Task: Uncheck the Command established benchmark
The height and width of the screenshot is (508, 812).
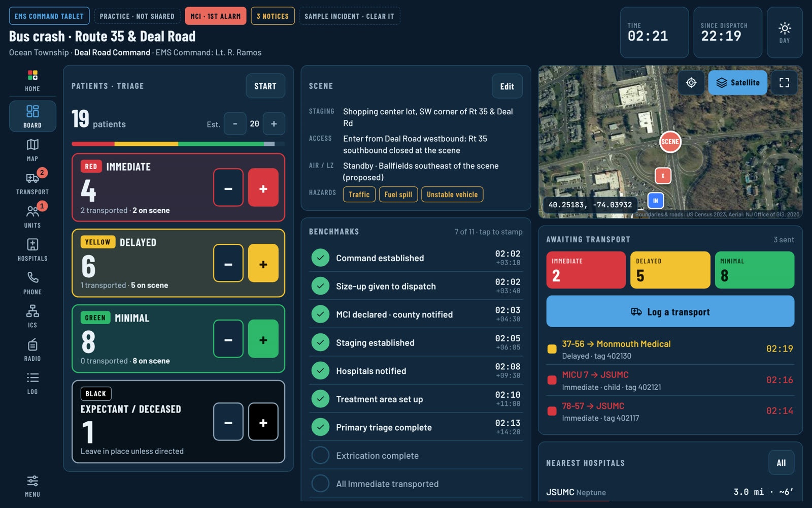Action: coord(416,258)
